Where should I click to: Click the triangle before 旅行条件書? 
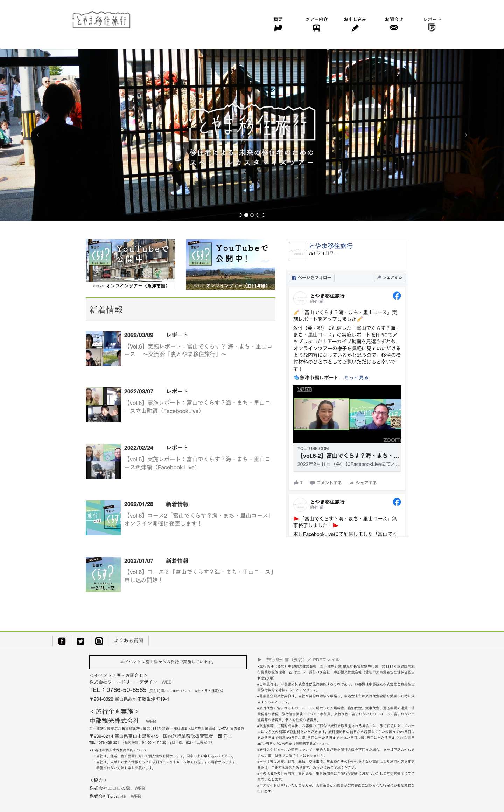tap(260, 660)
